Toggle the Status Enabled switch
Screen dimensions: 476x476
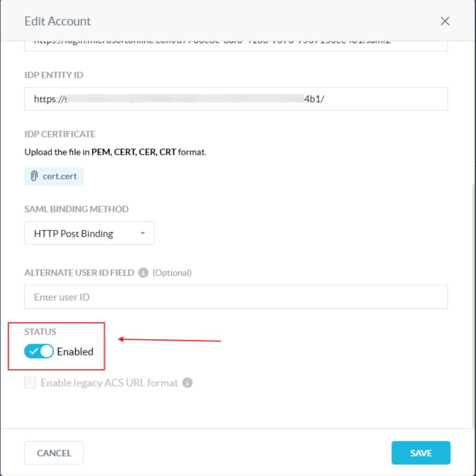tap(39, 351)
